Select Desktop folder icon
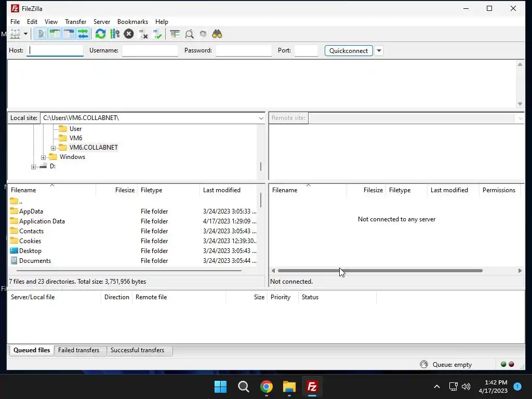This screenshot has height=399, width=532. point(14,250)
